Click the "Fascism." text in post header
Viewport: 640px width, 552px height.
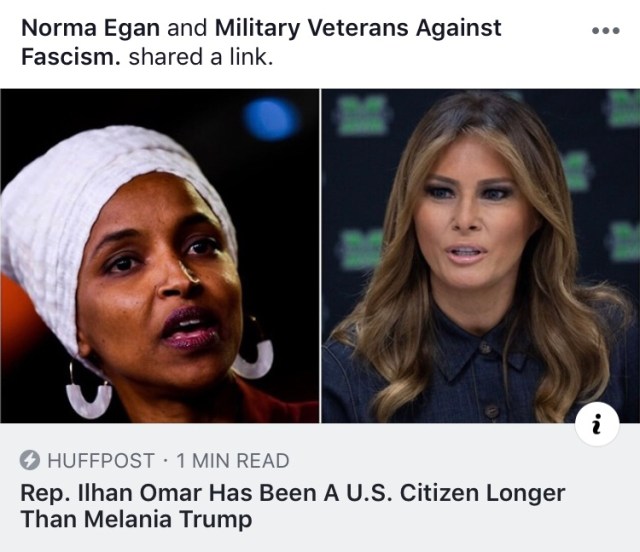coord(71,57)
